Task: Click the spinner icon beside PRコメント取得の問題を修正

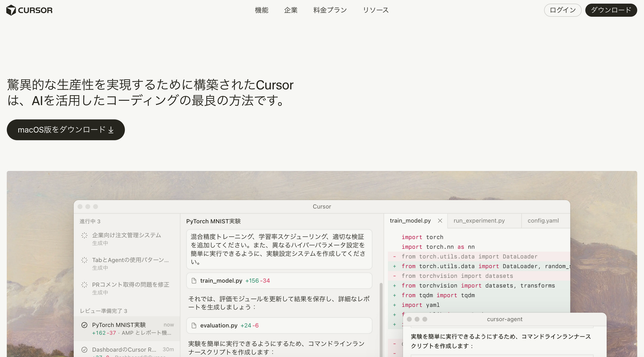Action: point(84,285)
